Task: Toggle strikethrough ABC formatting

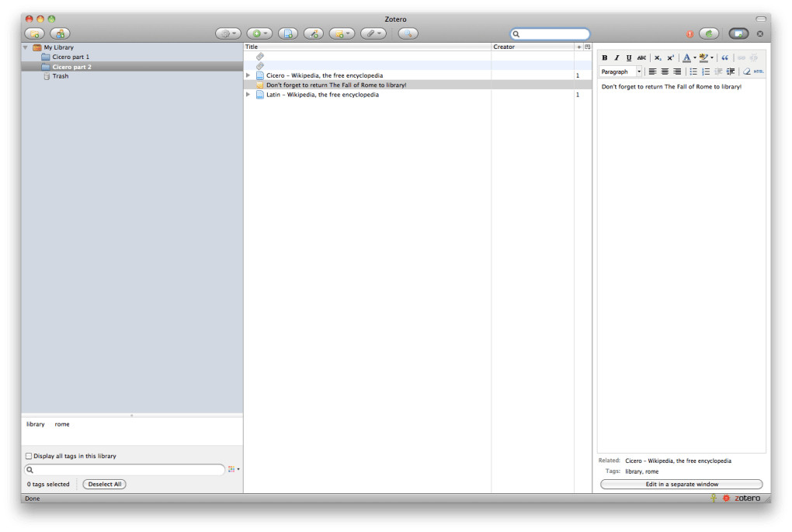Action: pyautogui.click(x=641, y=58)
